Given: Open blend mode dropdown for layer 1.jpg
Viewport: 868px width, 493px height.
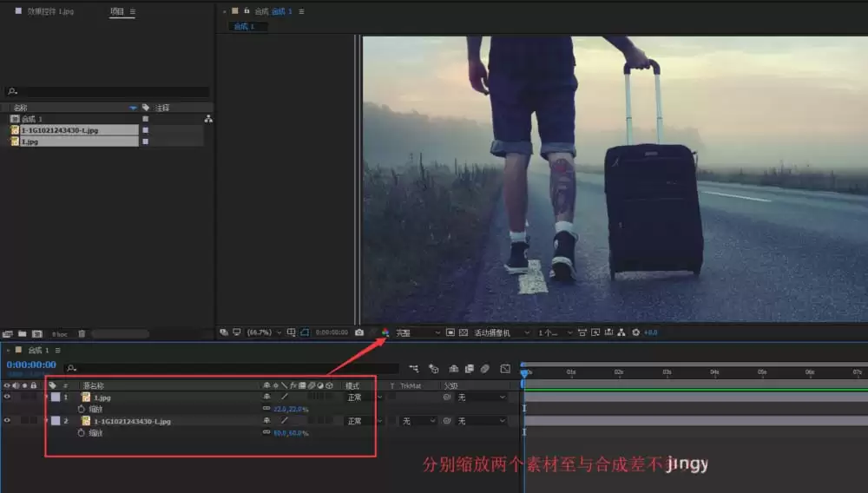Looking at the screenshot, I should coord(363,398).
